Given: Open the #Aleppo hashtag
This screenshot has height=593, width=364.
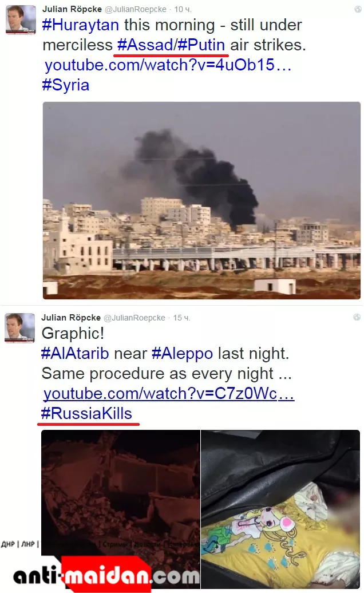Looking at the screenshot, I should click(x=182, y=354).
